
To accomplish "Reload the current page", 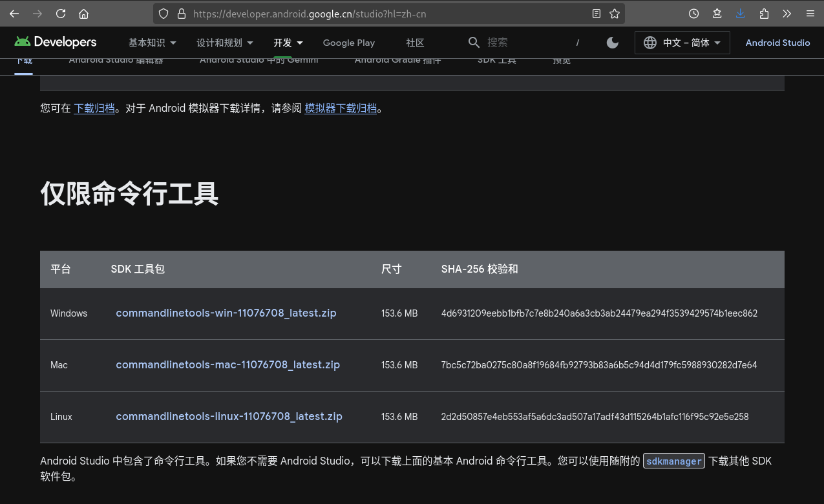I will [x=61, y=14].
